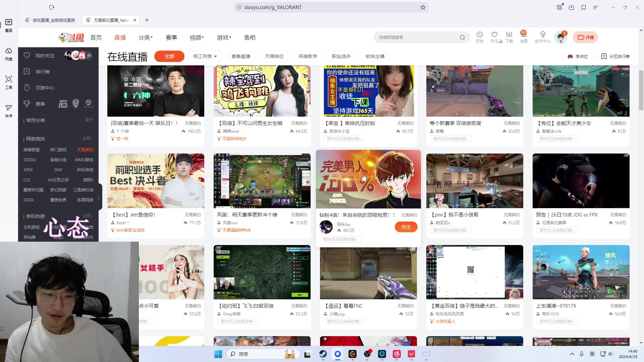
Task: Open 分区排行榜 ranking icon link
Action: [615, 56]
